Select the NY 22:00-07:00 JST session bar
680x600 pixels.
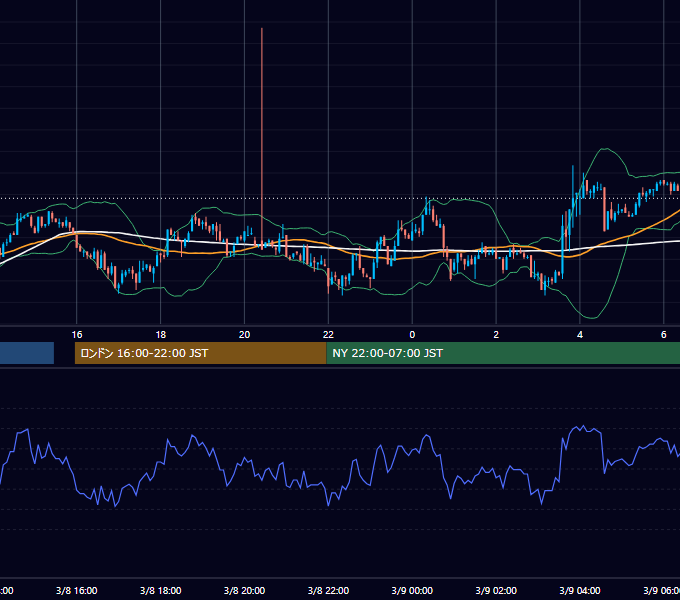(503, 353)
